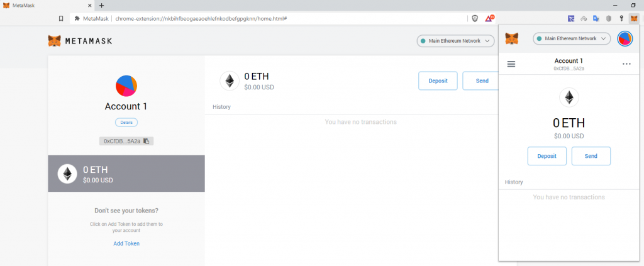The height and width of the screenshot is (266, 644).
Task: Click the Ethereum logo in the selected token row
Action: [x=67, y=174]
